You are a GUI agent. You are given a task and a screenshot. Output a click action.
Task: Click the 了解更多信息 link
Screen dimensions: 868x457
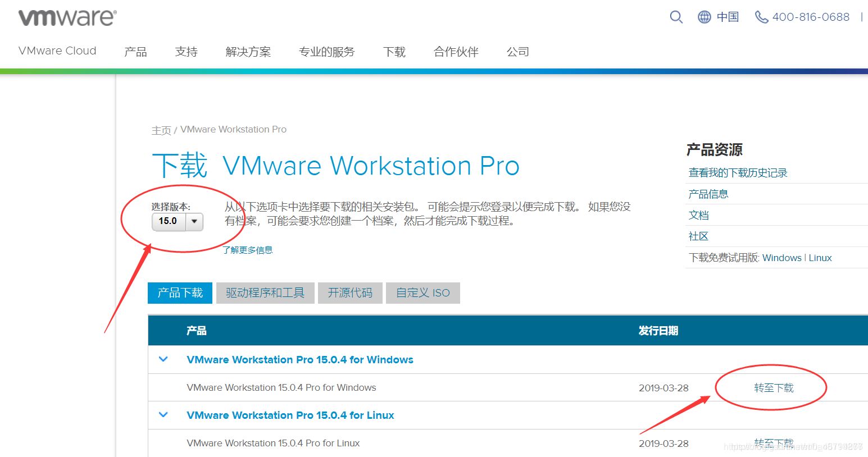(x=248, y=250)
